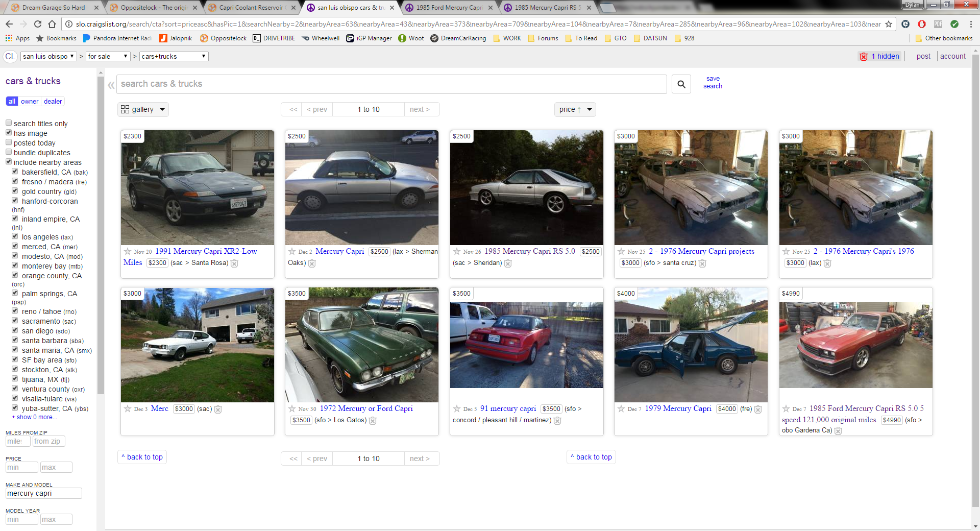980x531 pixels.
Task: Open the gallery view mode dropdown
Action: (x=143, y=109)
